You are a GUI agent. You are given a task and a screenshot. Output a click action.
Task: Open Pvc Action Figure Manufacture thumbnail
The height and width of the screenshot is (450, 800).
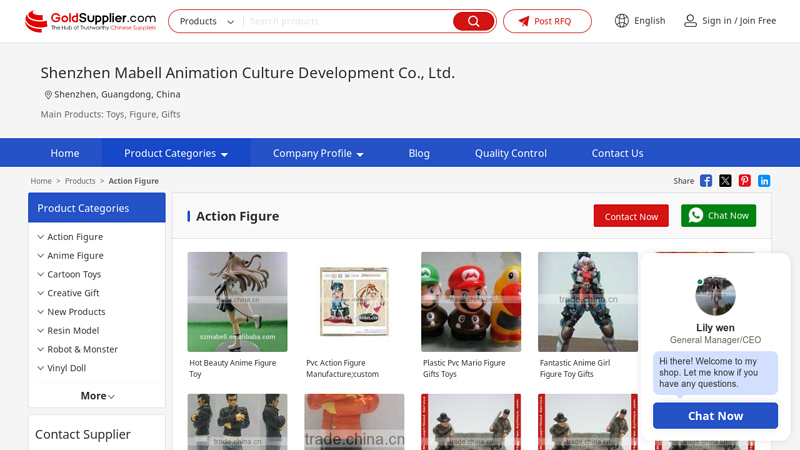pyautogui.click(x=354, y=302)
